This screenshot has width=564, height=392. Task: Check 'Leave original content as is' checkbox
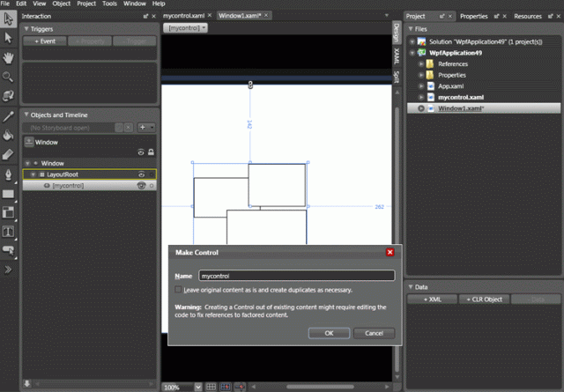click(x=178, y=290)
